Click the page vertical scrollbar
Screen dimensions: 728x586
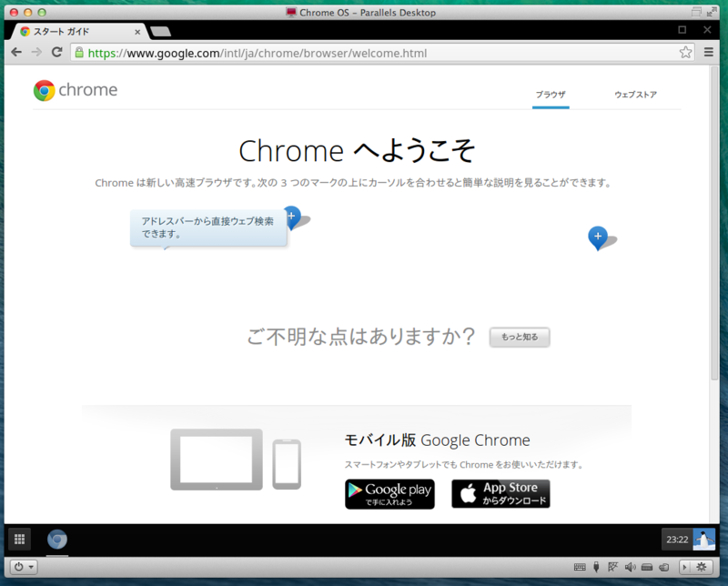coord(714,223)
